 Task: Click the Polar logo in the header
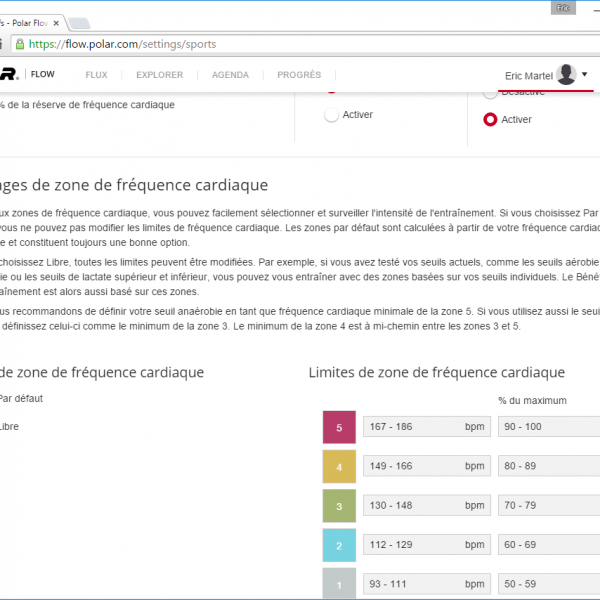8,74
